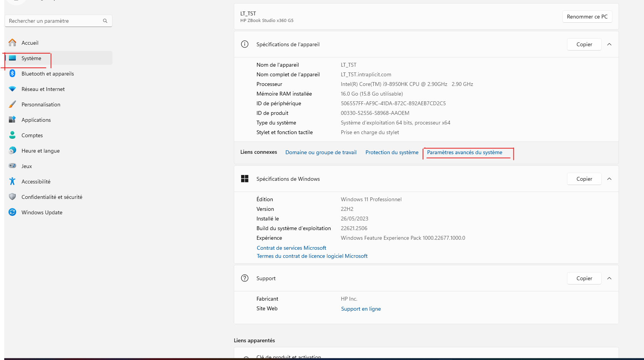
Task: Open Confidentialité et sécurité shield icon
Action: 12,197
